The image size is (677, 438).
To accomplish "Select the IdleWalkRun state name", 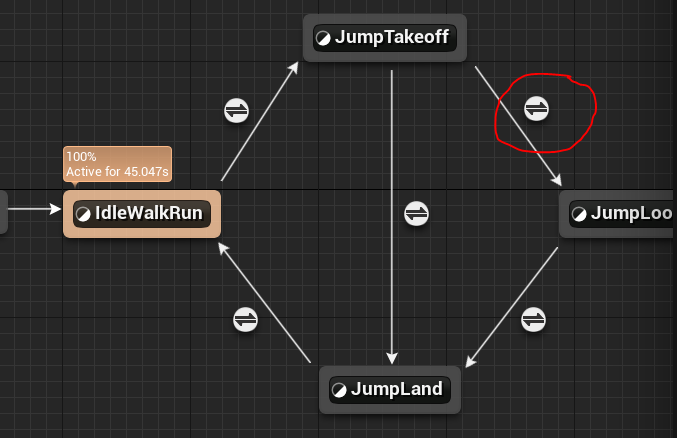I will point(148,213).
